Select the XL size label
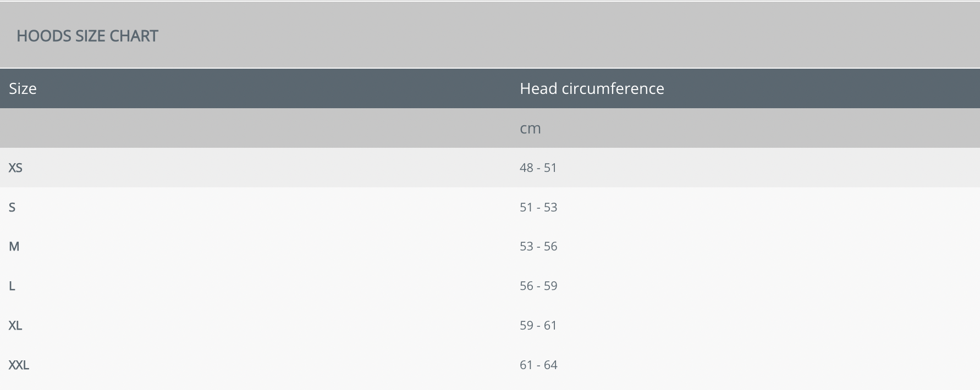Viewport: 980px width, 390px height. click(15, 326)
